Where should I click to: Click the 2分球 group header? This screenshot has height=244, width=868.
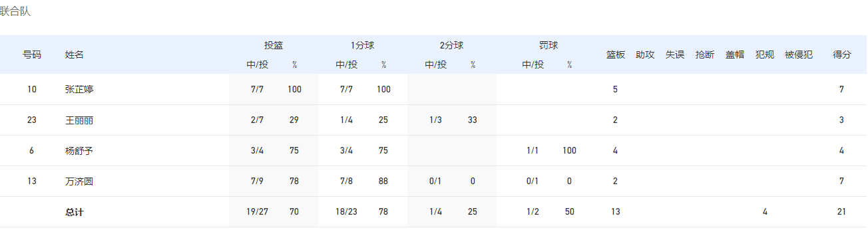pyautogui.click(x=452, y=45)
